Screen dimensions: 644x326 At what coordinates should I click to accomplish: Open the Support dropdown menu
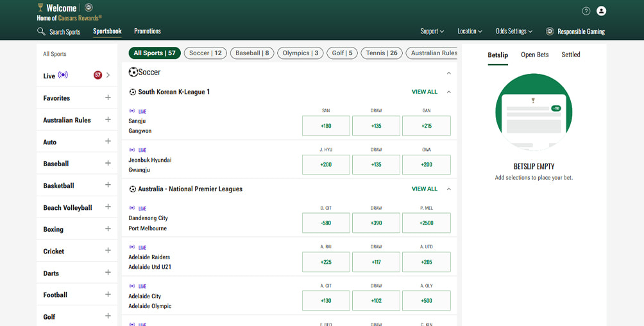pyautogui.click(x=432, y=31)
